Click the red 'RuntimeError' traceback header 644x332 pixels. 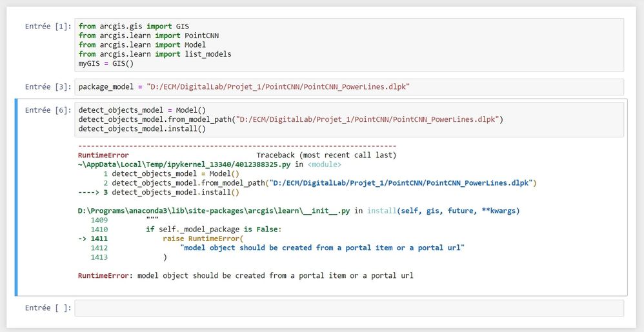click(x=103, y=155)
